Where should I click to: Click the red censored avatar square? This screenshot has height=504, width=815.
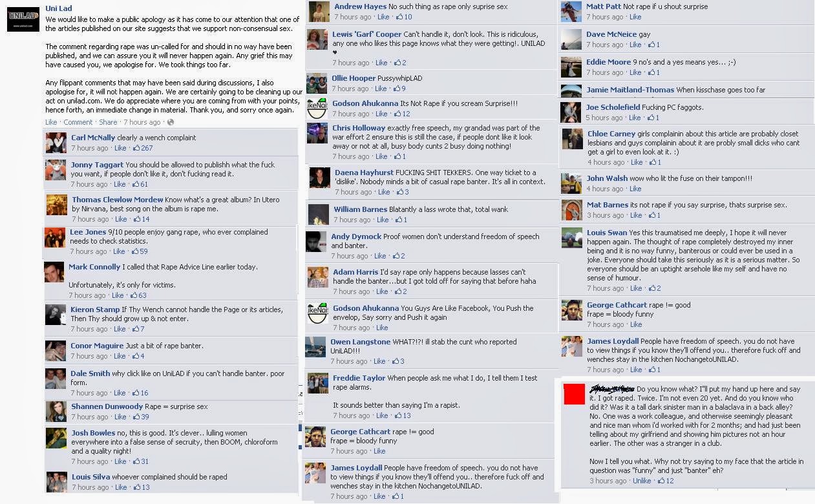click(574, 394)
